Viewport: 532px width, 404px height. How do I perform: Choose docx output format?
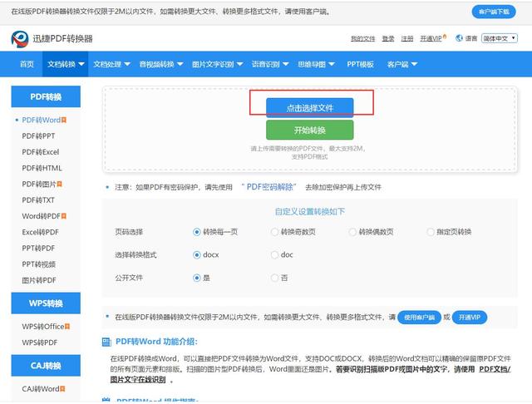(x=196, y=254)
